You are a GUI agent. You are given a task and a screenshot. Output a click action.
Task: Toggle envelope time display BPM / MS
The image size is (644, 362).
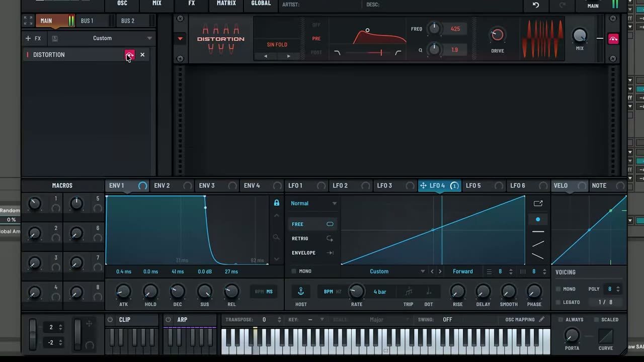pos(264,292)
